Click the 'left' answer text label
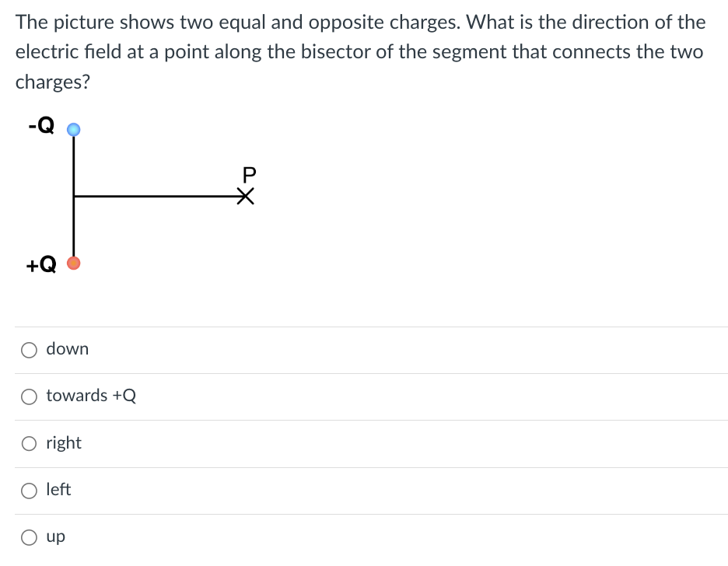This screenshot has height=566, width=728. [x=59, y=490]
